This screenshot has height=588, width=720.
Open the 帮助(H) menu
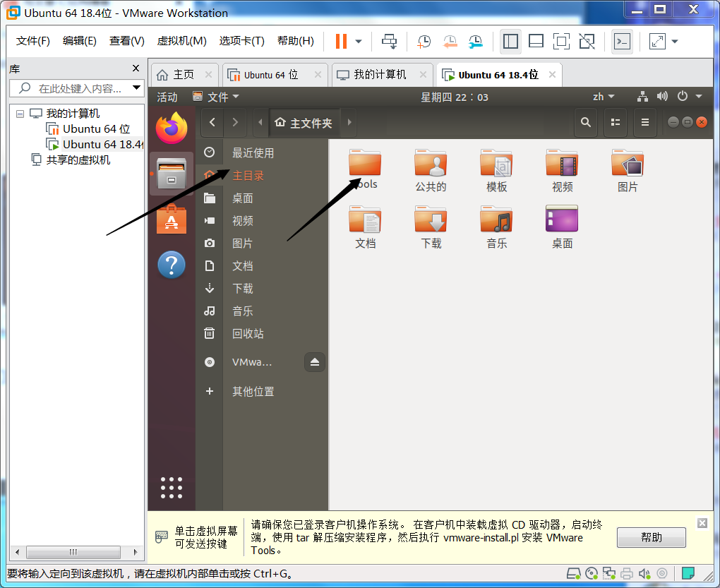(x=296, y=41)
